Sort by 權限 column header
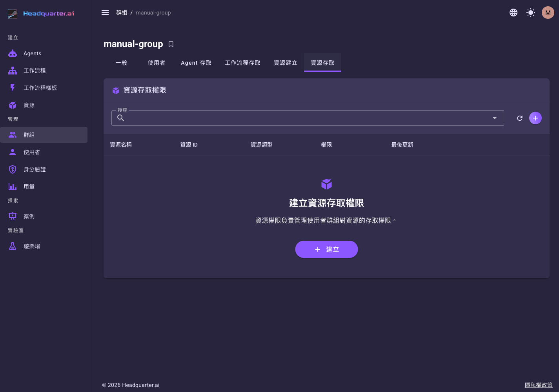The image size is (559, 392). [x=326, y=145]
